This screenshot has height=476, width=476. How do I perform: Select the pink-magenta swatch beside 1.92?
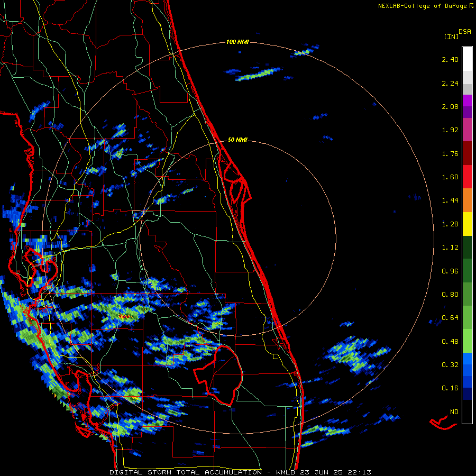point(467,130)
